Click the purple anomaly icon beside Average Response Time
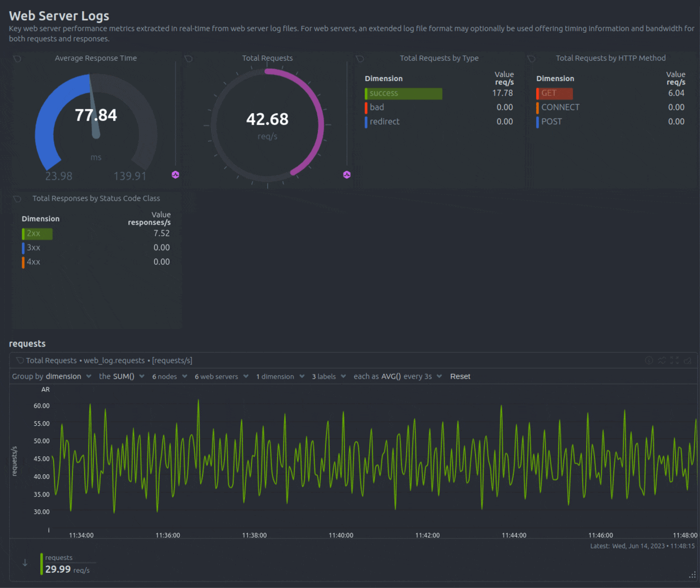The width and height of the screenshot is (700, 588). point(176,174)
